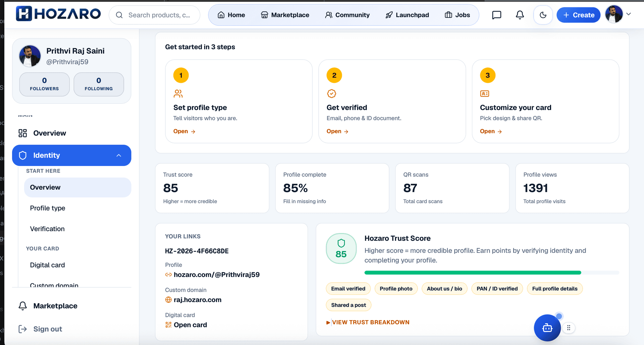Screen dimensions: 644x345
Task: Open Overview in the main sidebar
Action: (71, 133)
